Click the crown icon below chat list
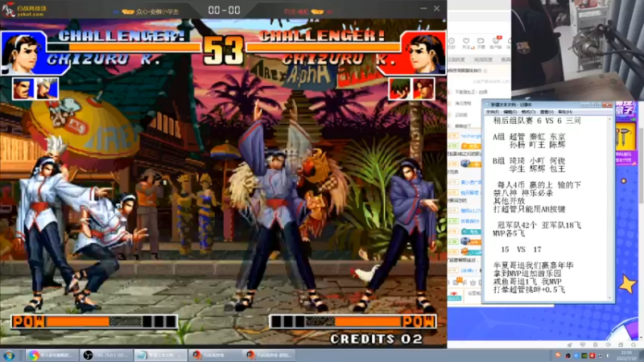Viewport: 644px width, 362px height. [473, 282]
